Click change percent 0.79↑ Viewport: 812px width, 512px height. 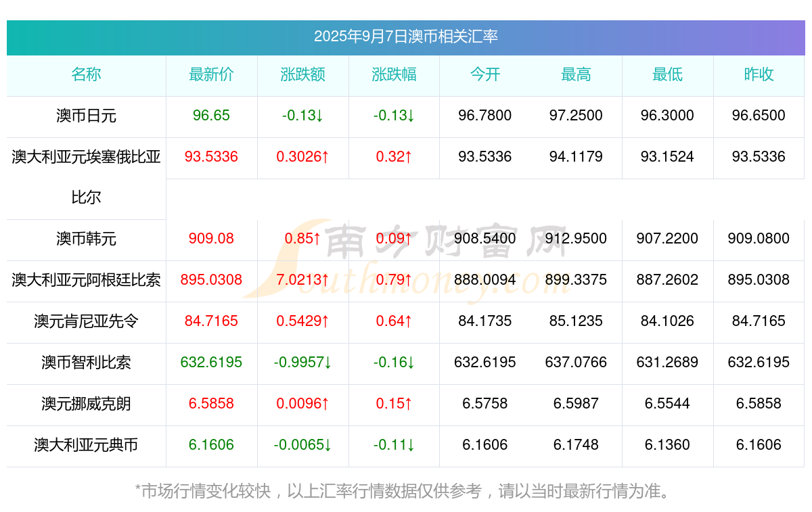(394, 279)
